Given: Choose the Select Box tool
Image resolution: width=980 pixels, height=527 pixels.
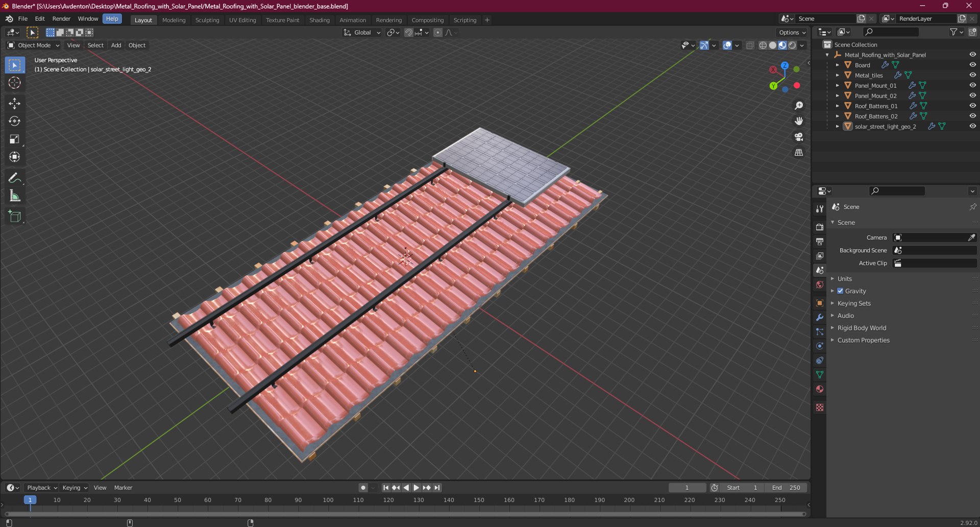Looking at the screenshot, I should pos(14,65).
